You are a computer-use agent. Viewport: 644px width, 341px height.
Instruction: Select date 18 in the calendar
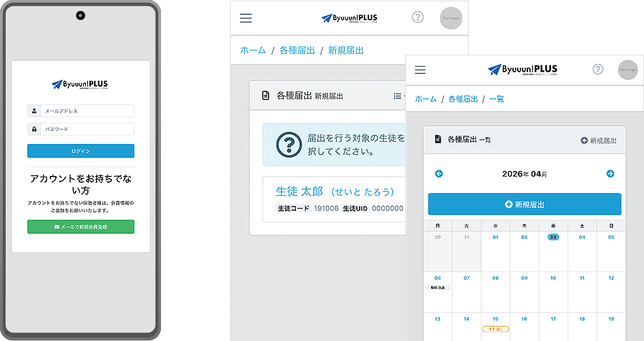[x=582, y=319]
